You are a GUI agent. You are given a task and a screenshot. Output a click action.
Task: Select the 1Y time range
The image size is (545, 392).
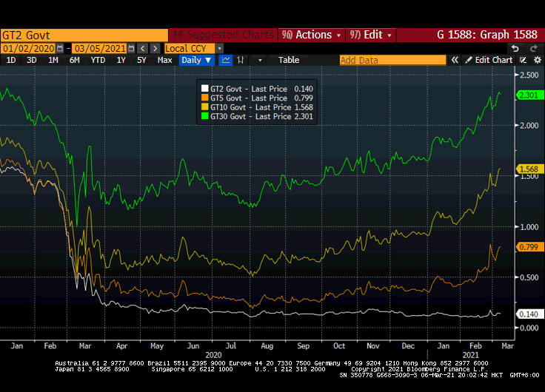tap(121, 60)
